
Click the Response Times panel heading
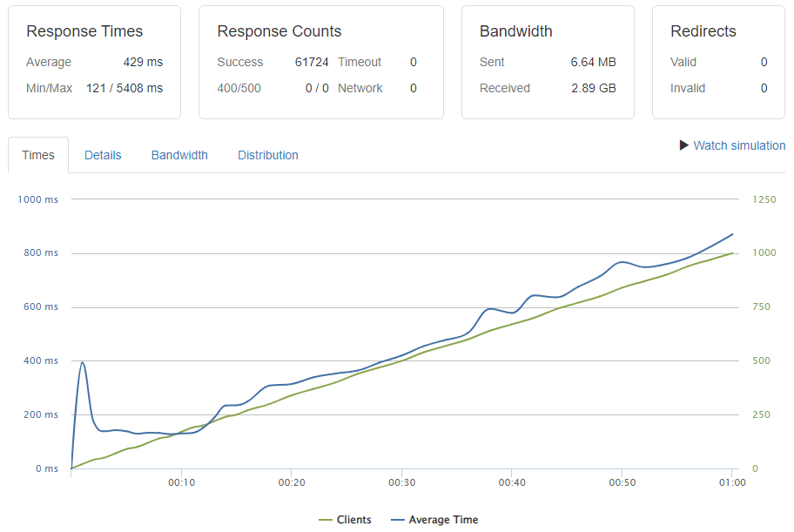click(84, 31)
